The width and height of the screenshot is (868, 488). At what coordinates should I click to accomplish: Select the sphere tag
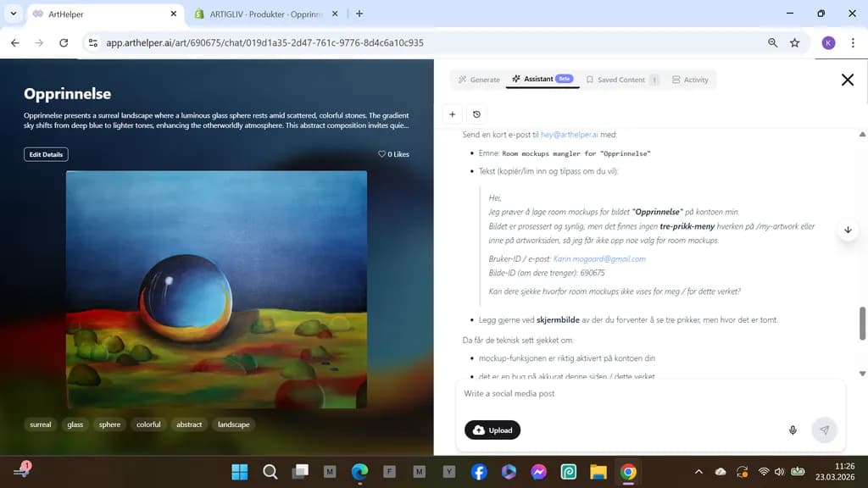109,424
